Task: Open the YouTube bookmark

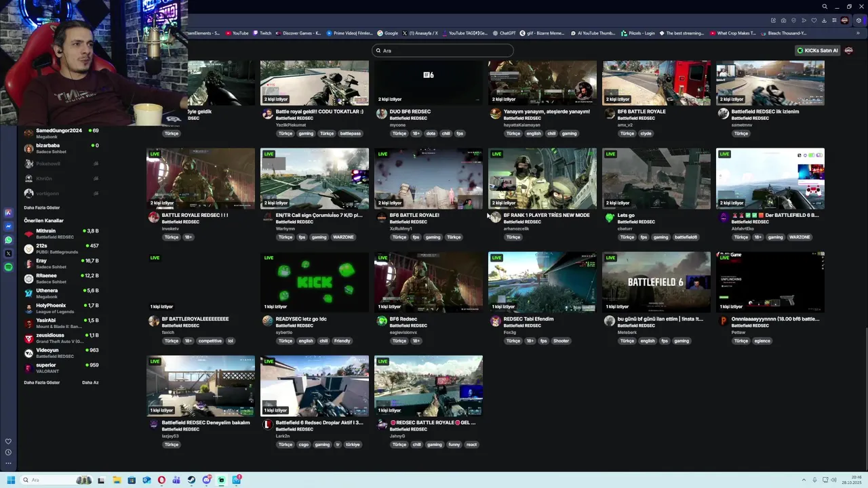Action: tap(237, 33)
